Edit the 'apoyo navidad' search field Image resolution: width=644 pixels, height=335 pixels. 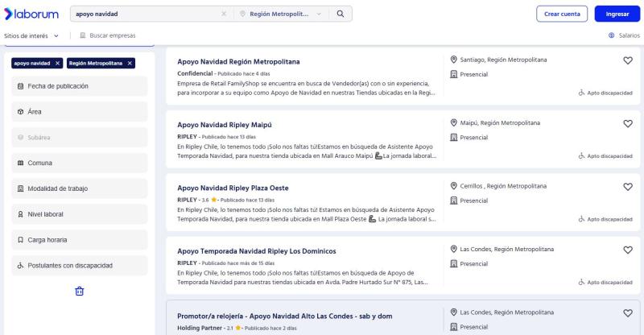pyautogui.click(x=146, y=14)
